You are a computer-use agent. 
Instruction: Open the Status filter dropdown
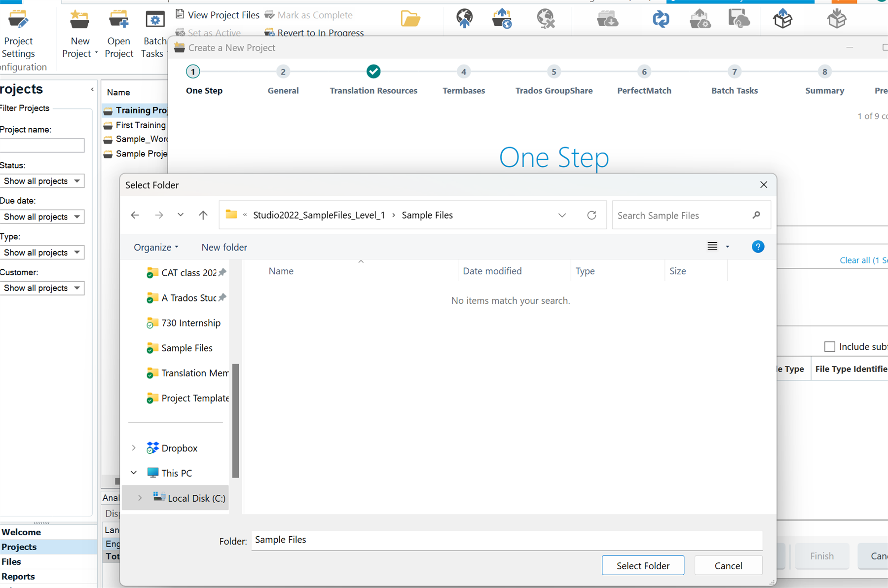click(x=42, y=181)
